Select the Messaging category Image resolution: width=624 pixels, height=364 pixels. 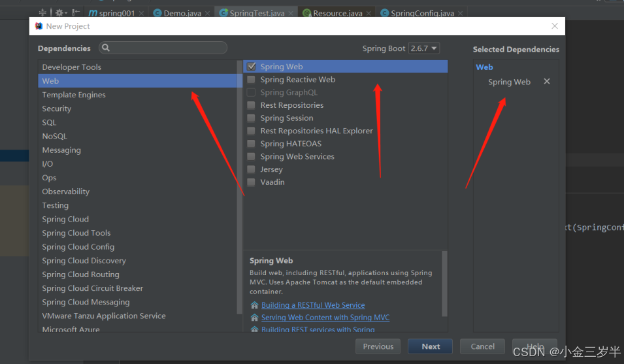pos(137,150)
